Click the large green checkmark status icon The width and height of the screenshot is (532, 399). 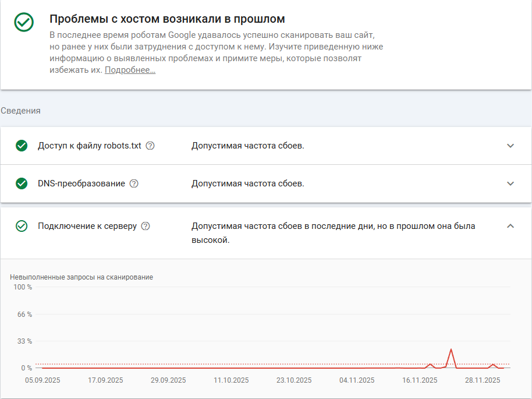[24, 22]
